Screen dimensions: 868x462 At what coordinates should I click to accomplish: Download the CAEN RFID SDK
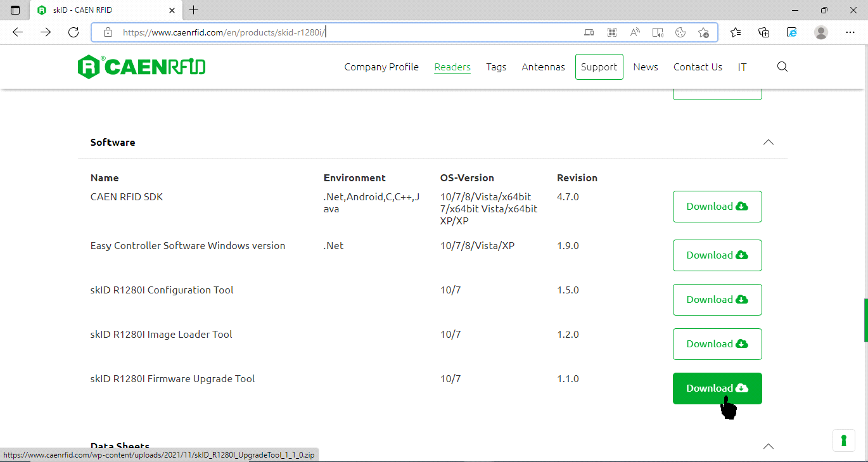pyautogui.click(x=717, y=207)
